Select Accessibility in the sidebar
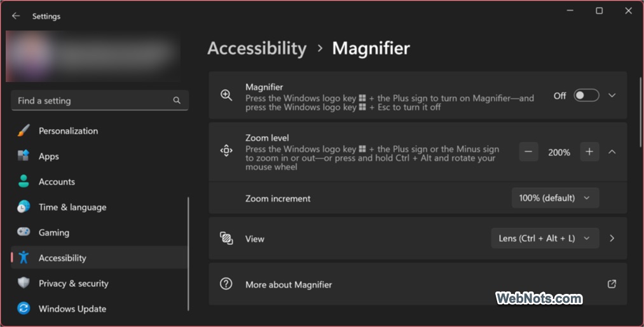The image size is (644, 327). (x=99, y=258)
